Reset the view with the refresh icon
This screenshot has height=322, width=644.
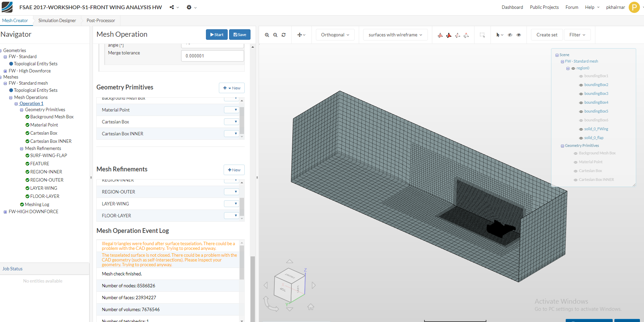284,35
